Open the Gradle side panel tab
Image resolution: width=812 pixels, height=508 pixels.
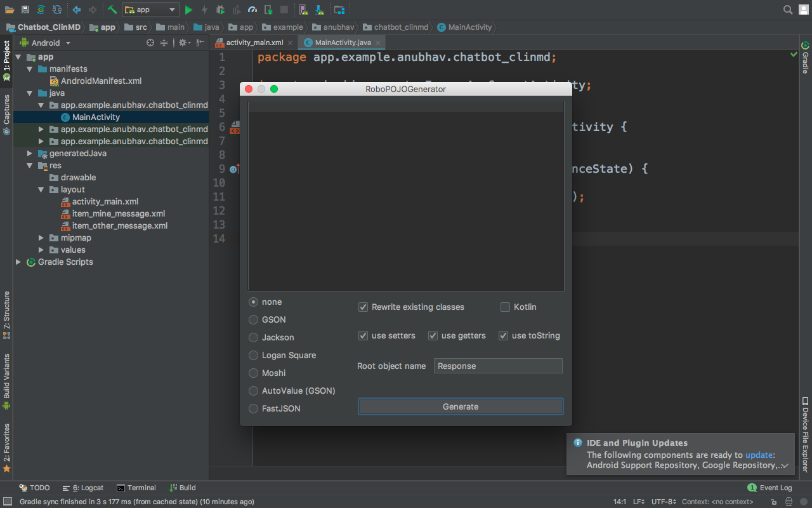(x=805, y=58)
